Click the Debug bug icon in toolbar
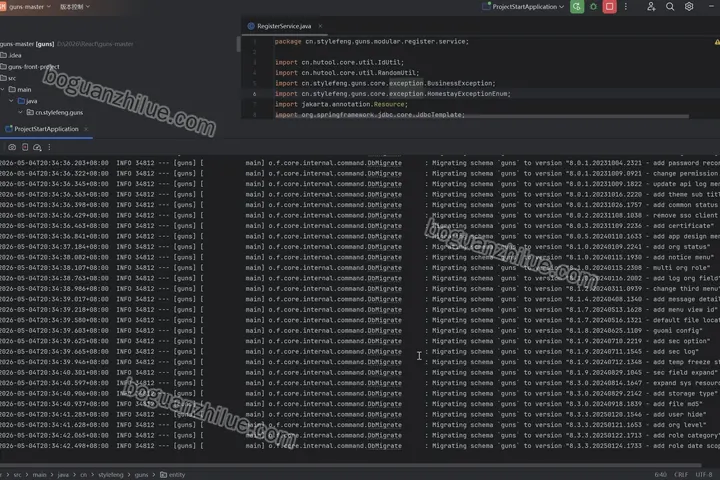The image size is (720, 480). [593, 7]
